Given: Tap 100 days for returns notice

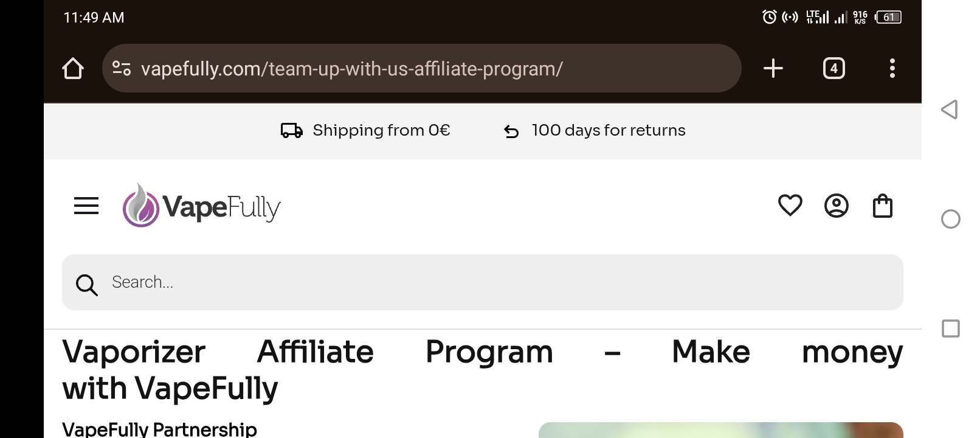Looking at the screenshot, I should click(609, 130).
